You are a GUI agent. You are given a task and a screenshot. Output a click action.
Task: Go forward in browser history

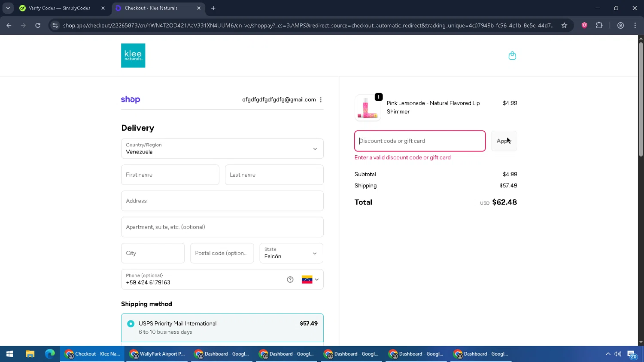point(23,25)
